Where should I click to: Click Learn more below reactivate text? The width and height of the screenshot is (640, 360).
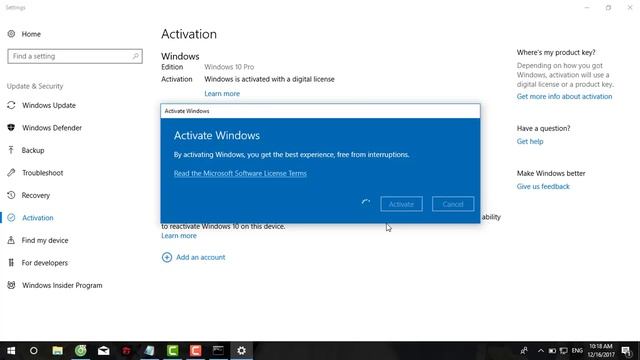[x=179, y=236]
